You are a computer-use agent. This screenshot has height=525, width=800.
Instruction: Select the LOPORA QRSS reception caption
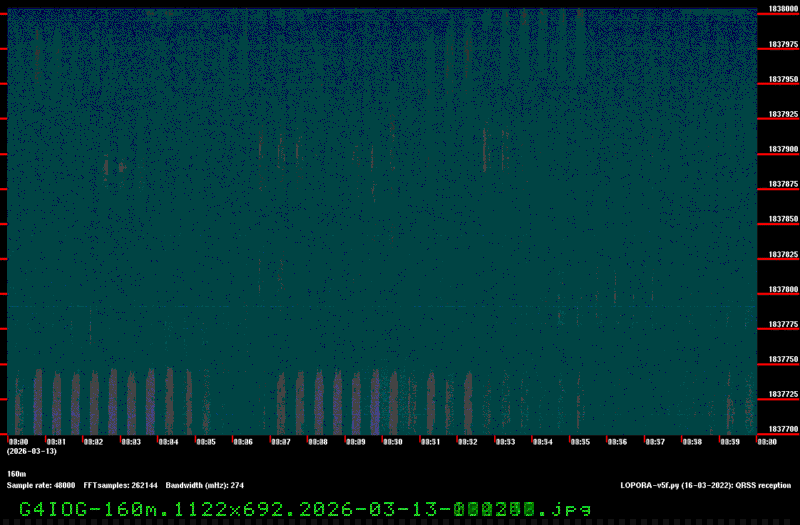click(x=705, y=485)
